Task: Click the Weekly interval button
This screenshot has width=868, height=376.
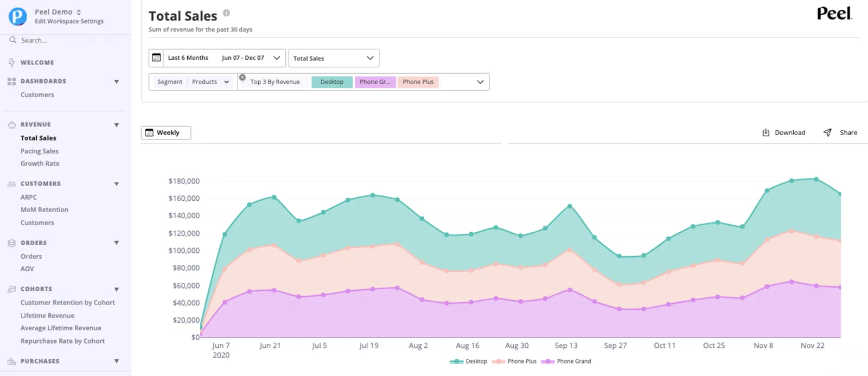Action: (166, 133)
